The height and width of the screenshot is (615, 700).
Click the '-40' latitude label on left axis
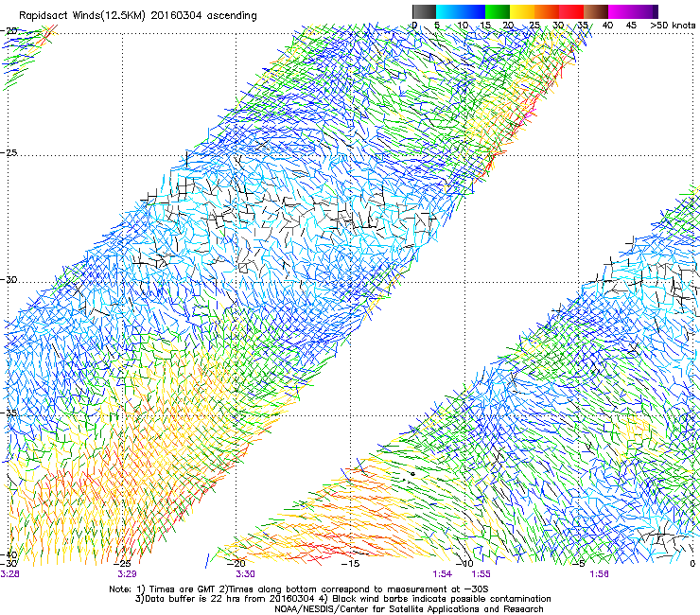(x=9, y=554)
